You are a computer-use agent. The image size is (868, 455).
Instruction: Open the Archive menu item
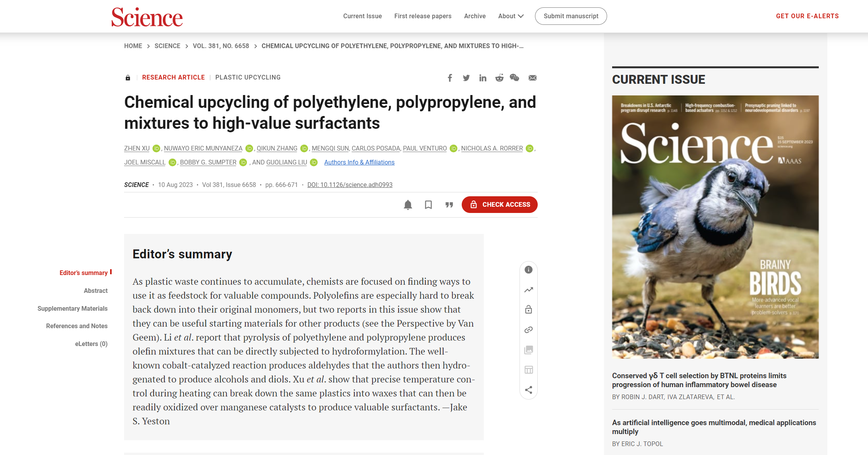475,16
